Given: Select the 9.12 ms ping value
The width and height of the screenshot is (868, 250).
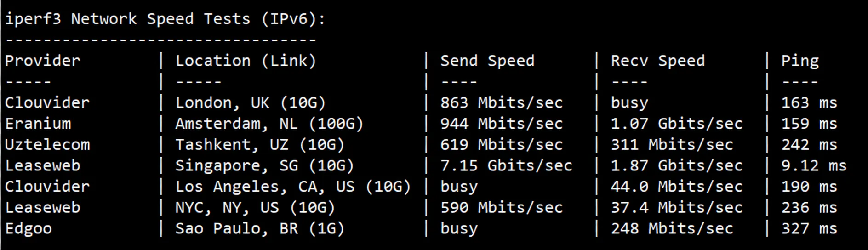Looking at the screenshot, I should [813, 166].
